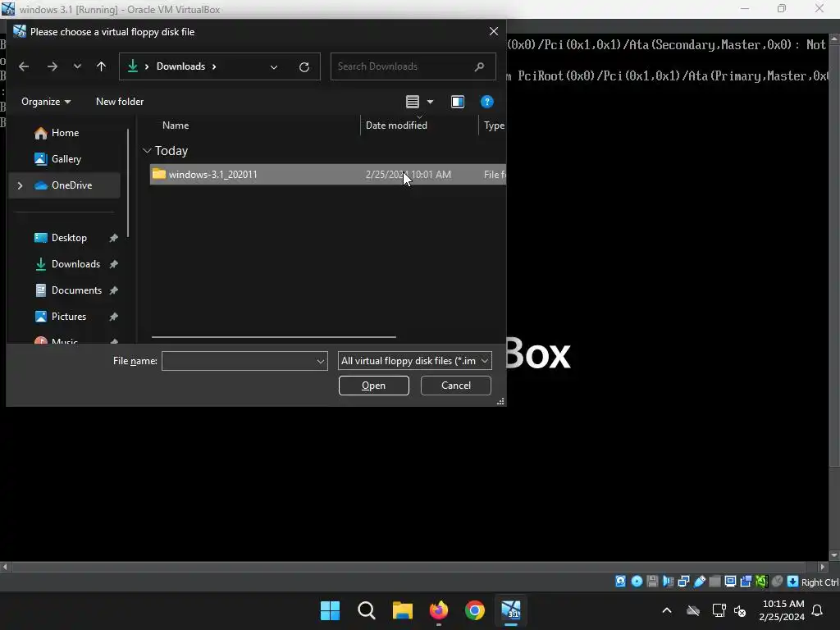Open recent locations dropdown arrow
Screen dimensions: 840x630
tap(77, 66)
